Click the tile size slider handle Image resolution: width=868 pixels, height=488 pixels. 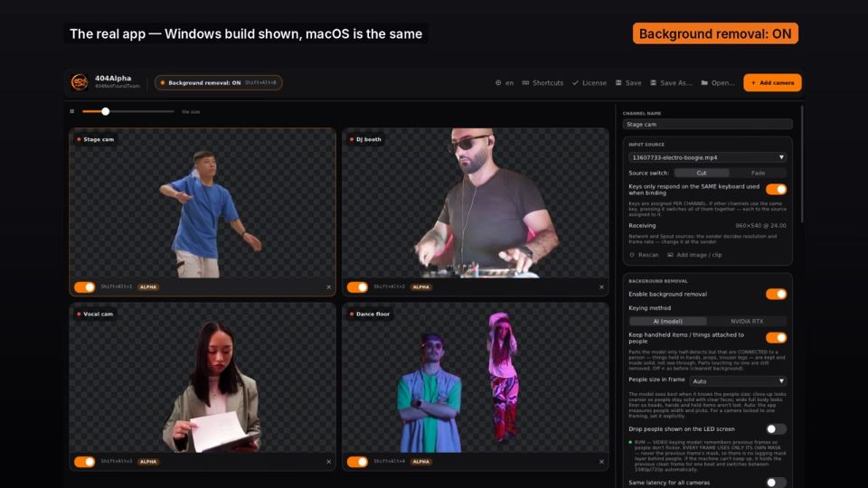tap(105, 111)
